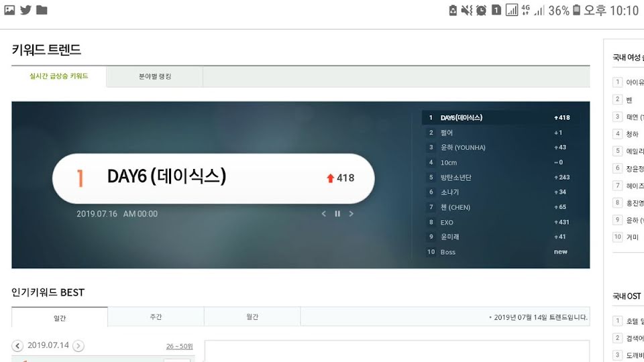Click the large DAY6 rank one banner
Viewport: 644px width, 362px height.
[213, 178]
